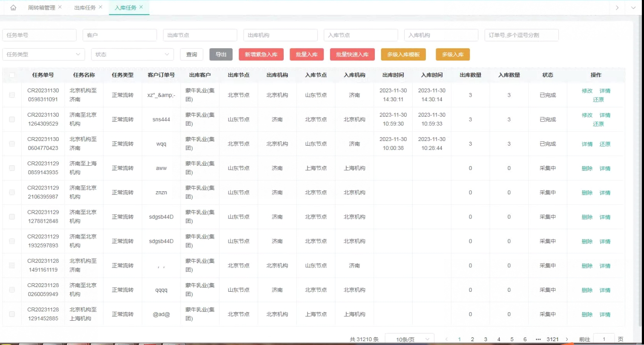Click 详情 for order znzn
This screenshot has width=644, height=345.
[605, 193]
